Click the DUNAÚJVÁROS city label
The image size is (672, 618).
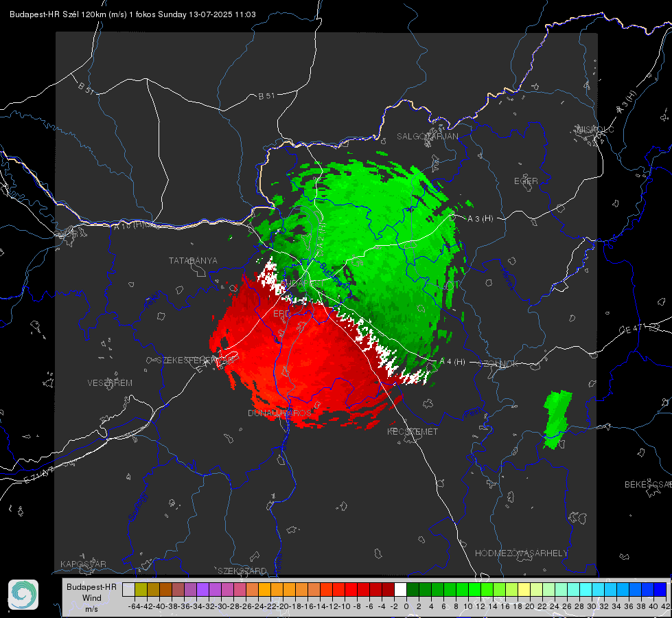click(279, 413)
